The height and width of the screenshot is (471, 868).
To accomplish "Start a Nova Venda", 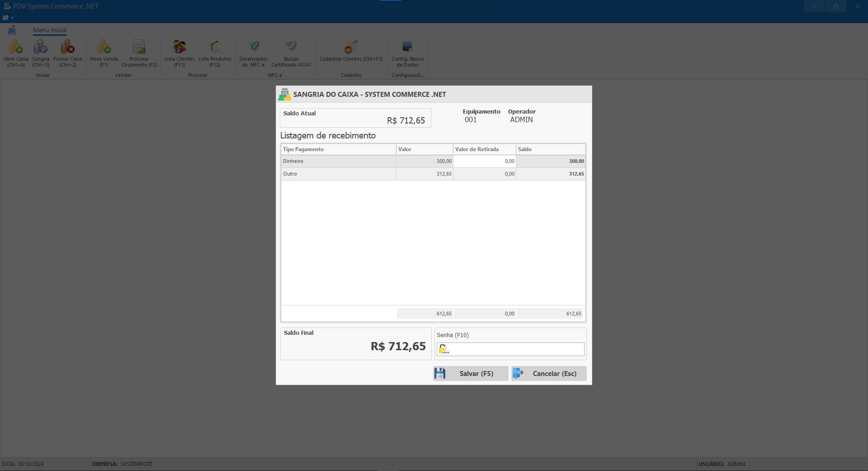I will point(104,47).
